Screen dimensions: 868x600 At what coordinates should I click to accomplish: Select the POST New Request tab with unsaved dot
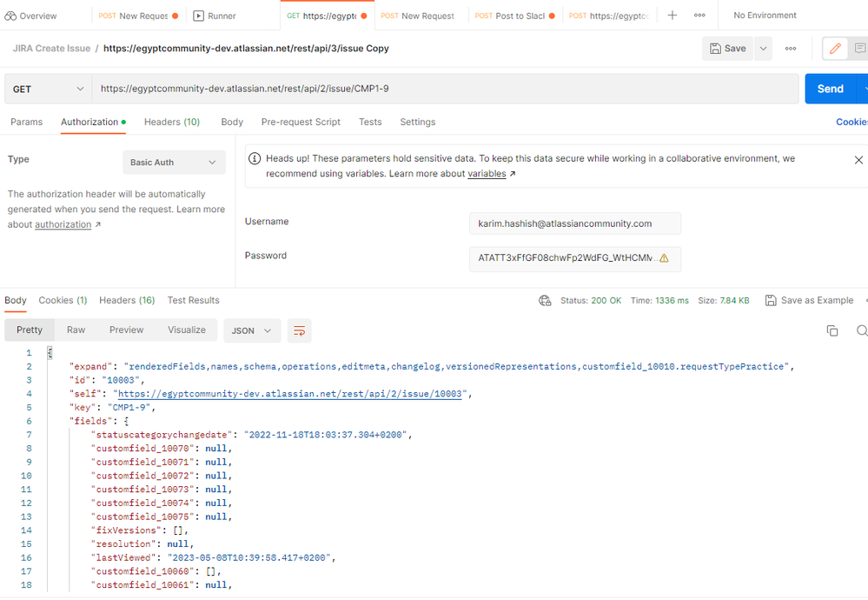coord(138,16)
